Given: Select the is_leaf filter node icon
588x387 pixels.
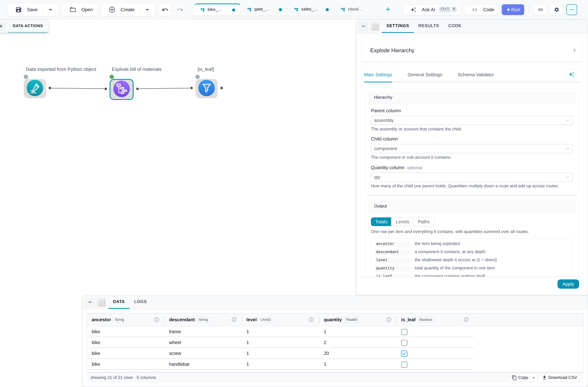Looking at the screenshot, I should click(206, 88).
